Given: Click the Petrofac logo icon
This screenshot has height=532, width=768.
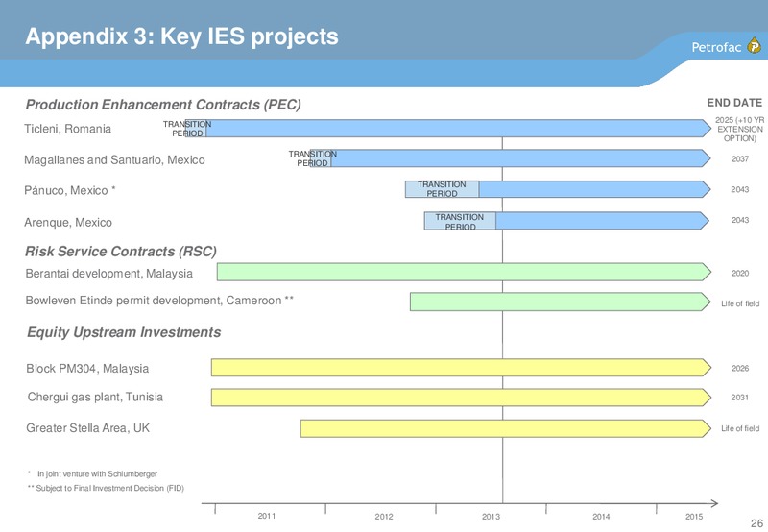Looking at the screenshot, I should click(x=754, y=46).
